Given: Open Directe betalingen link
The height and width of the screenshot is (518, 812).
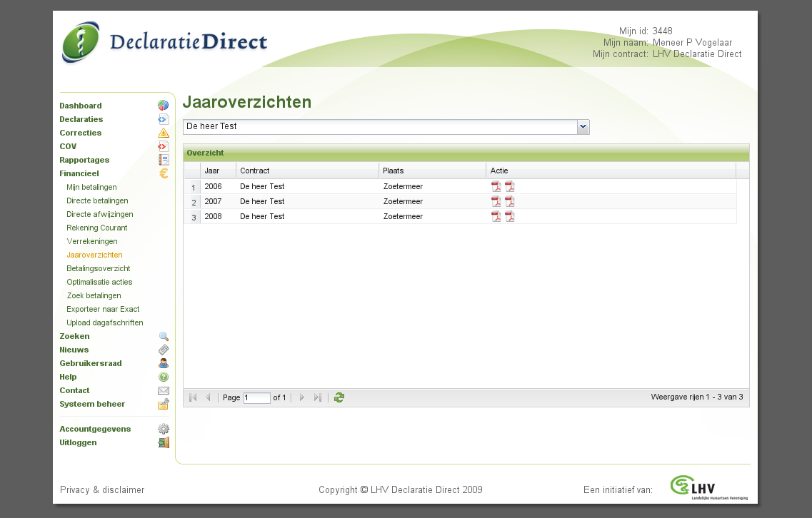Looking at the screenshot, I should 97,200.
